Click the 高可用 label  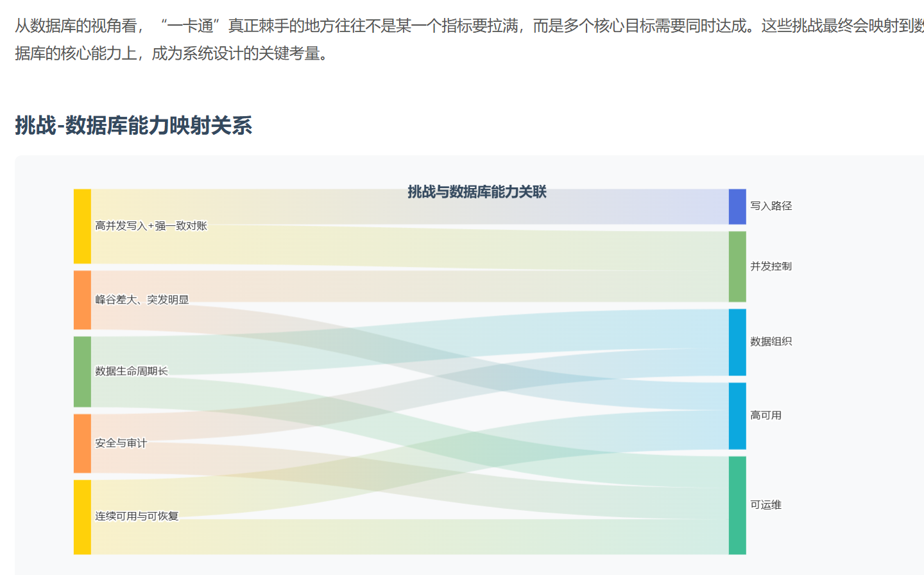[x=766, y=415]
